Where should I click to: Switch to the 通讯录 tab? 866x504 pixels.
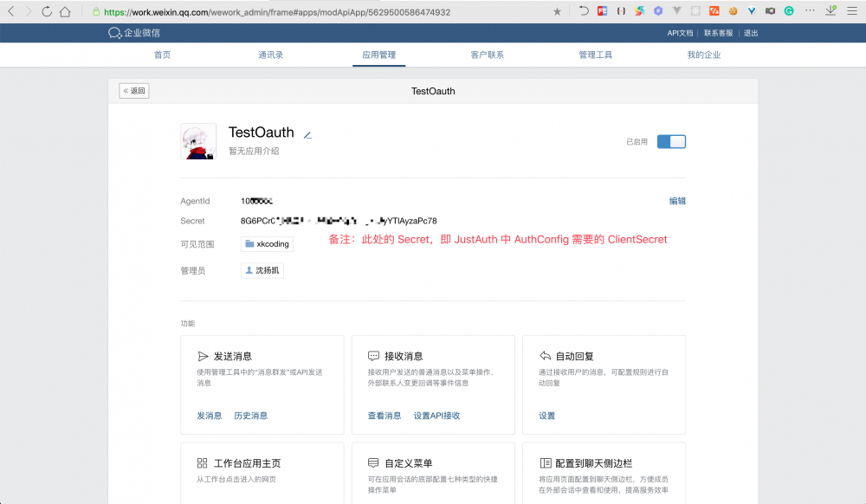coord(270,54)
